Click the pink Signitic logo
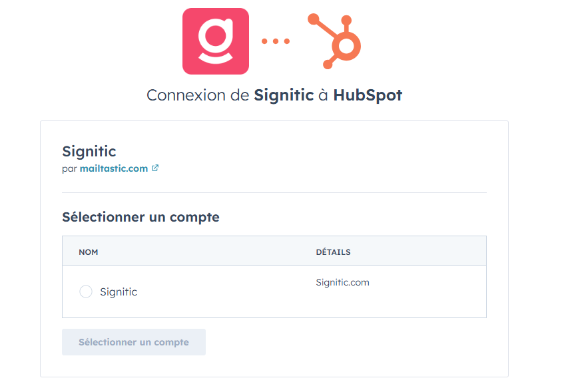The height and width of the screenshot is (392, 562). click(215, 41)
